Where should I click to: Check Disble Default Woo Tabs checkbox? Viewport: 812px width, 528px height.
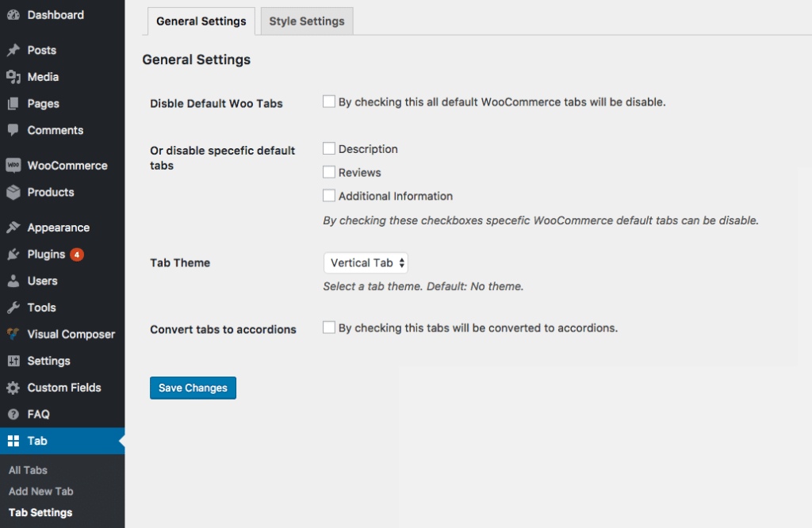coord(329,101)
